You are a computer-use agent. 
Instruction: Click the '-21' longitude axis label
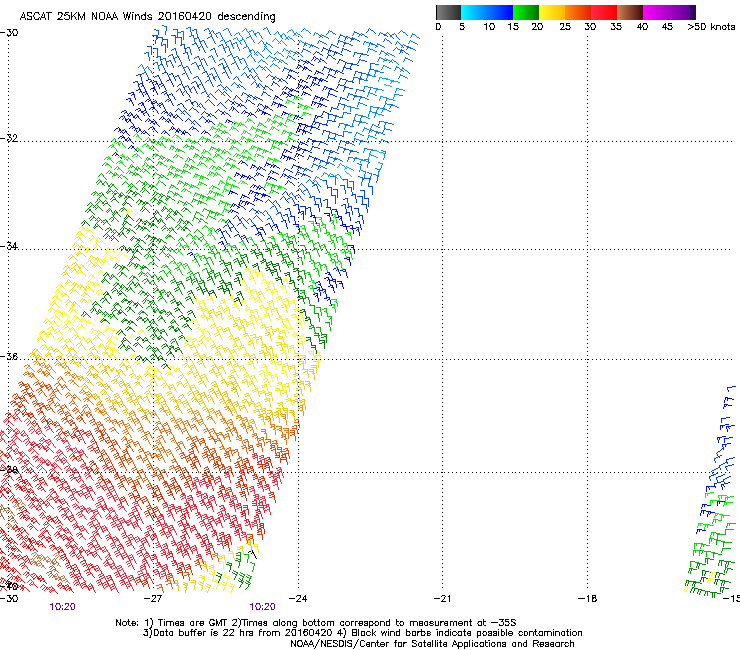[443, 599]
